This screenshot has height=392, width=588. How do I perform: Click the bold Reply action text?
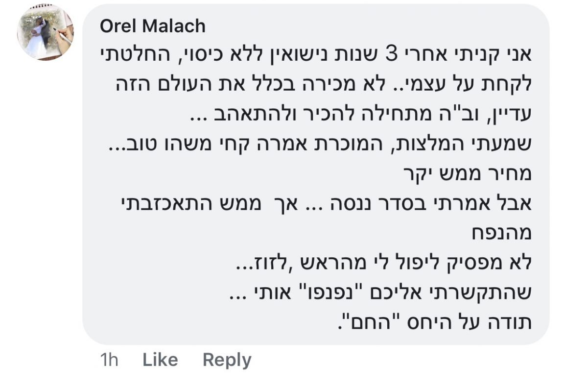point(227,360)
